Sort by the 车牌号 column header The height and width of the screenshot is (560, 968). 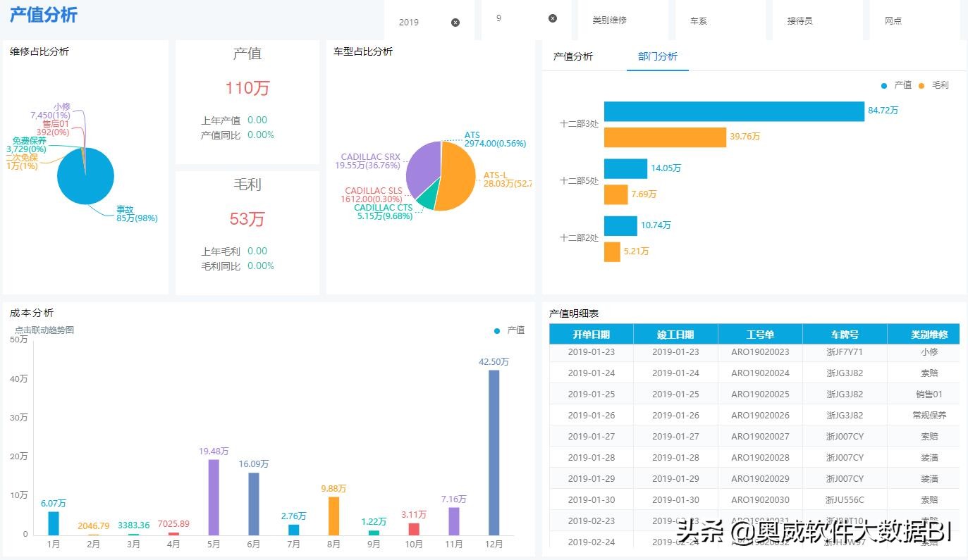click(x=845, y=335)
